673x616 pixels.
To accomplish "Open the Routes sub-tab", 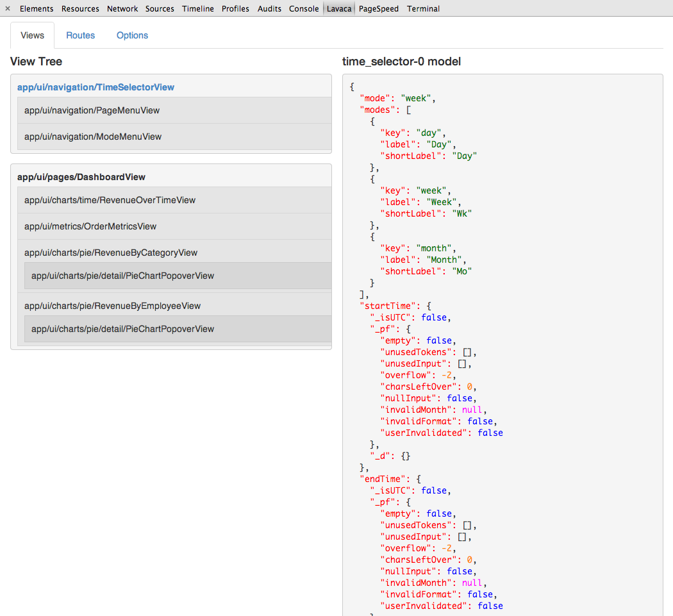I will tap(80, 35).
